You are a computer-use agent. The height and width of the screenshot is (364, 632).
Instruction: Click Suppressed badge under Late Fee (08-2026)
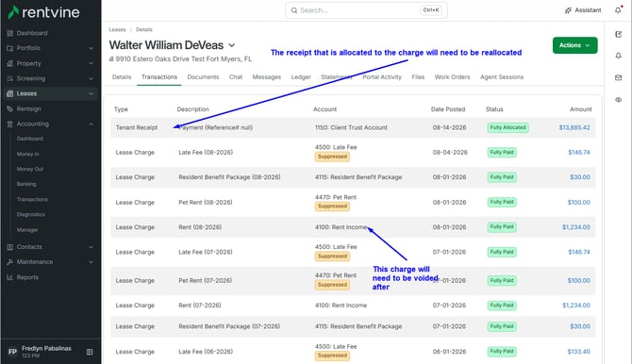(332, 157)
